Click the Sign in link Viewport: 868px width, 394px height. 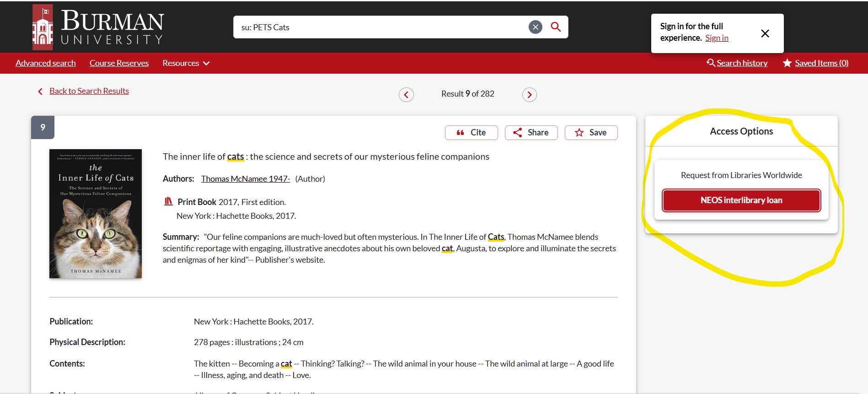pos(716,38)
